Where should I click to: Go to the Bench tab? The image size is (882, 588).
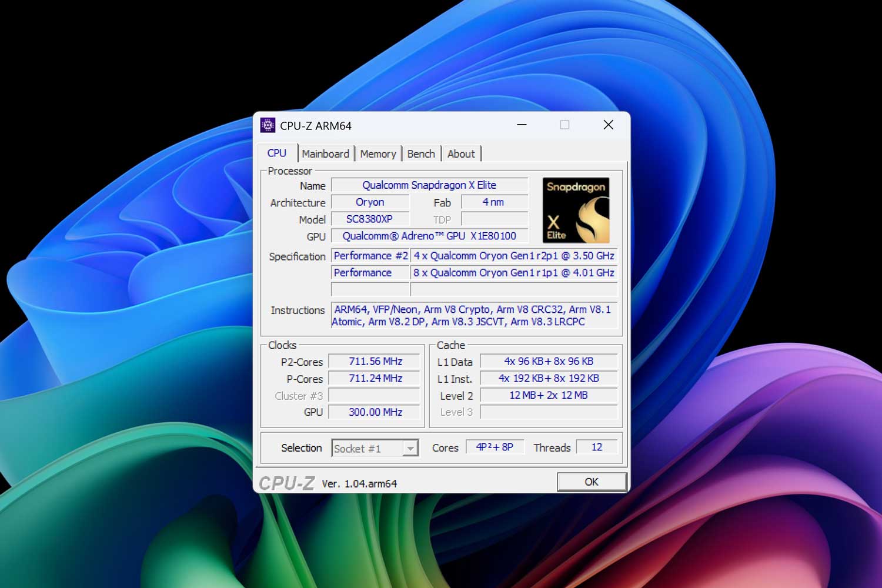(421, 153)
